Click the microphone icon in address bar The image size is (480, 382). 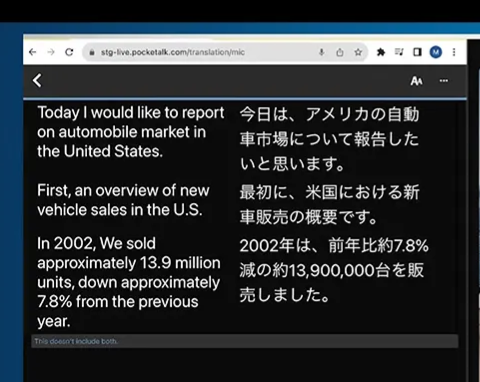[322, 52]
